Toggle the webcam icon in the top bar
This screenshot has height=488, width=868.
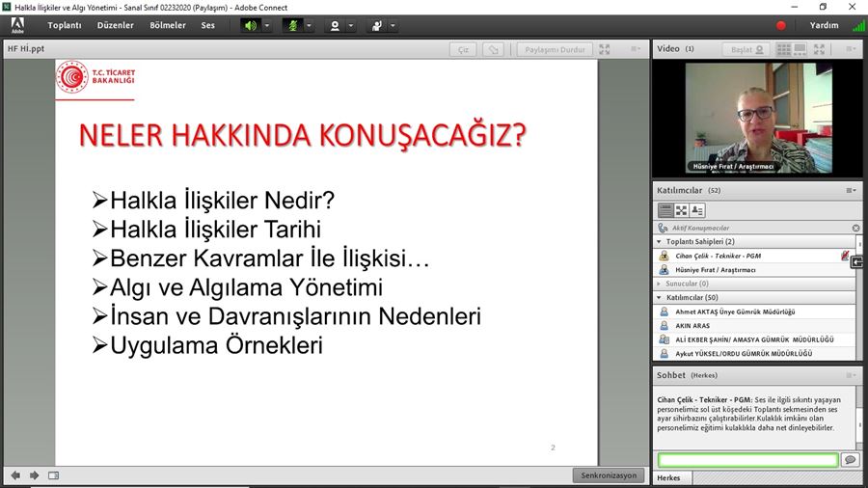[x=335, y=26]
